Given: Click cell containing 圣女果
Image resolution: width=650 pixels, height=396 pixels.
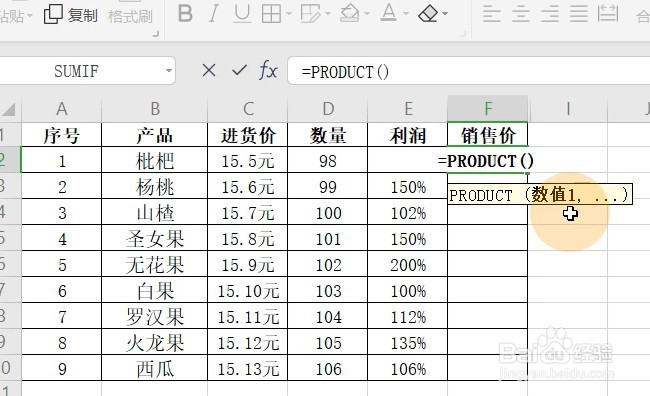Looking at the screenshot, I should pos(155,239).
